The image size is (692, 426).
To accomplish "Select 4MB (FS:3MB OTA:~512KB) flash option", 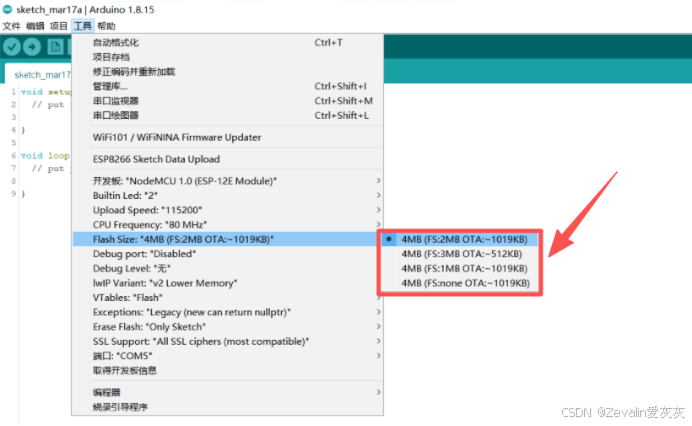I will (460, 254).
